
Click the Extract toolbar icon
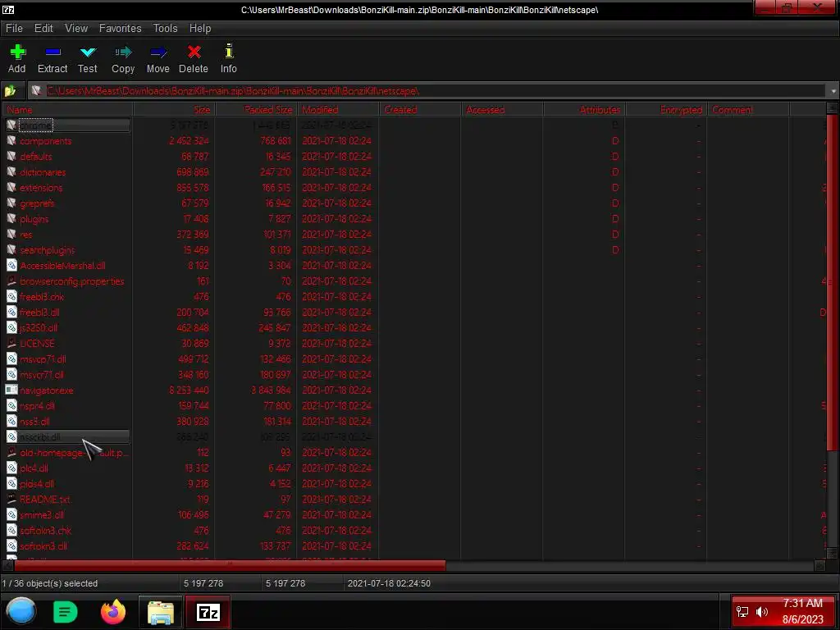coord(52,52)
